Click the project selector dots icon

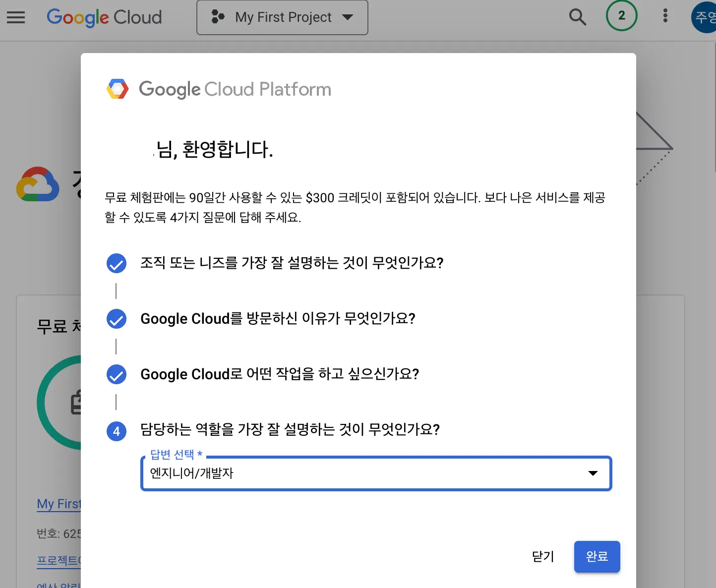click(x=218, y=17)
